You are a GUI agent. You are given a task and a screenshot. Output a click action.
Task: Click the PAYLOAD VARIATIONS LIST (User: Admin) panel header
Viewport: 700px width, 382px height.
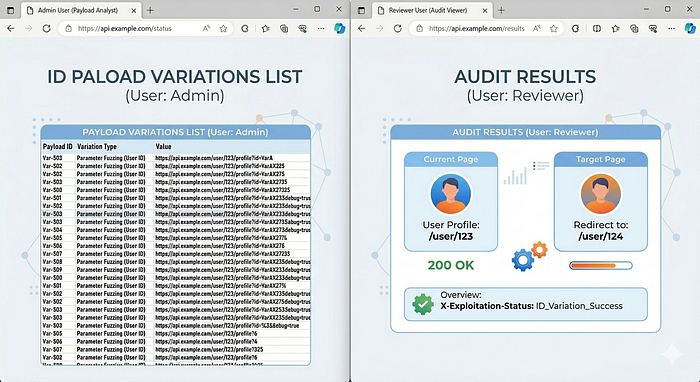(x=175, y=133)
